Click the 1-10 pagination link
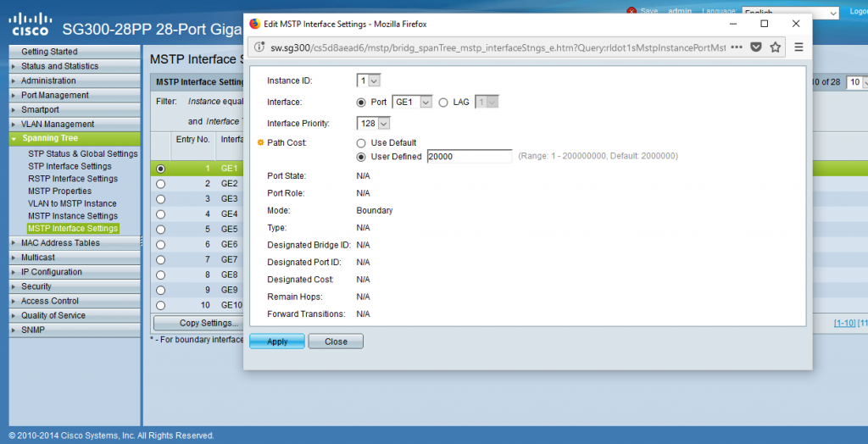Viewport: 868px width, 444px height. pyautogui.click(x=845, y=324)
